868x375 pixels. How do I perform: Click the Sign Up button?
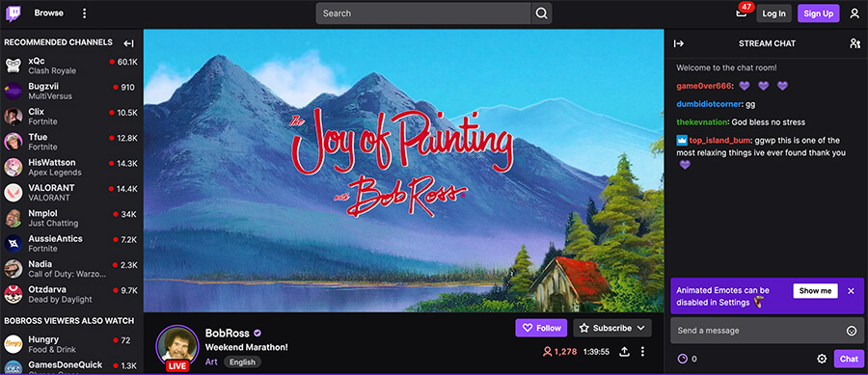tap(818, 13)
